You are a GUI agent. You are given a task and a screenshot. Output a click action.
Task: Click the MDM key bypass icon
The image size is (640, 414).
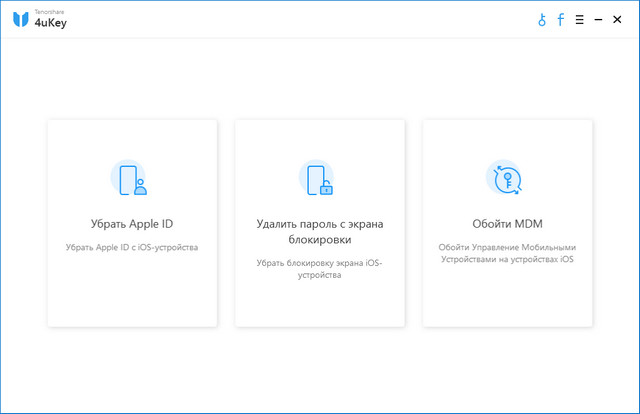505,178
